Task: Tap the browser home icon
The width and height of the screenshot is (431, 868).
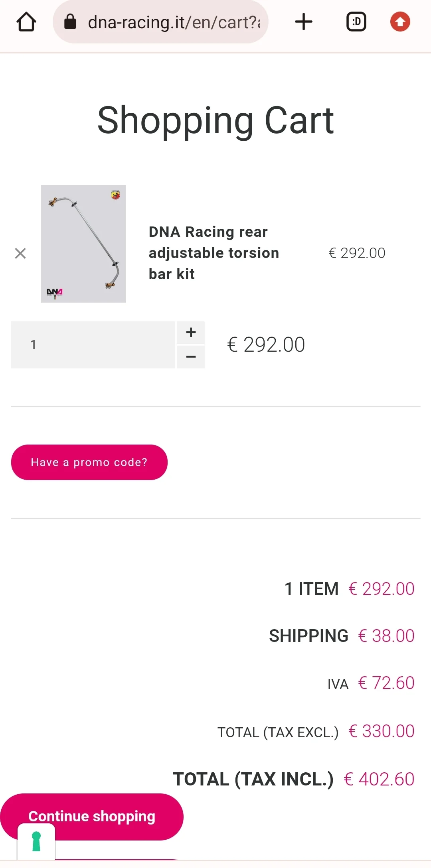Action: click(26, 22)
